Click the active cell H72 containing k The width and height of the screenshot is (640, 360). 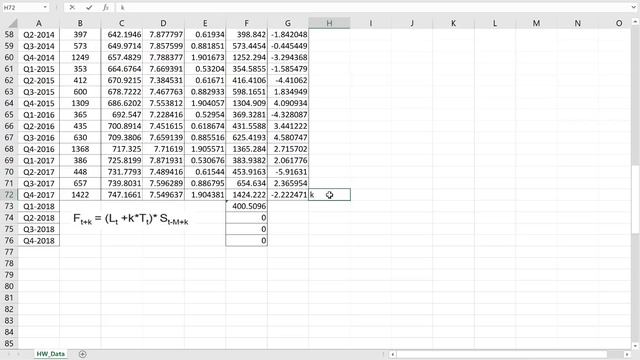[x=329, y=195]
